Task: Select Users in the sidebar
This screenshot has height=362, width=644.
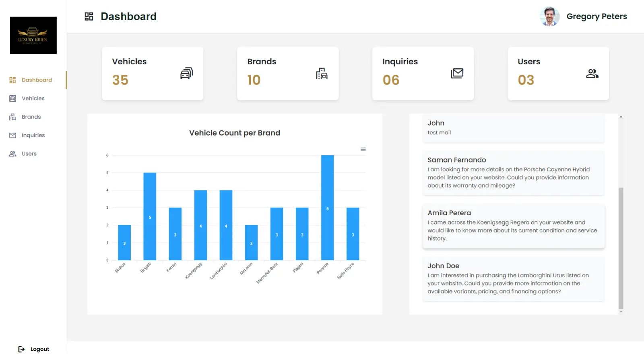Action: pos(33,154)
